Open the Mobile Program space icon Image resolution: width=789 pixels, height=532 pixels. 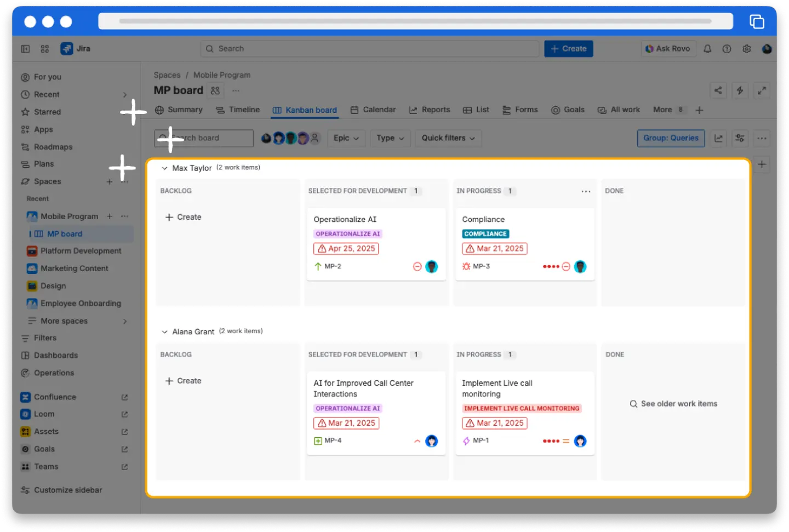tap(32, 216)
